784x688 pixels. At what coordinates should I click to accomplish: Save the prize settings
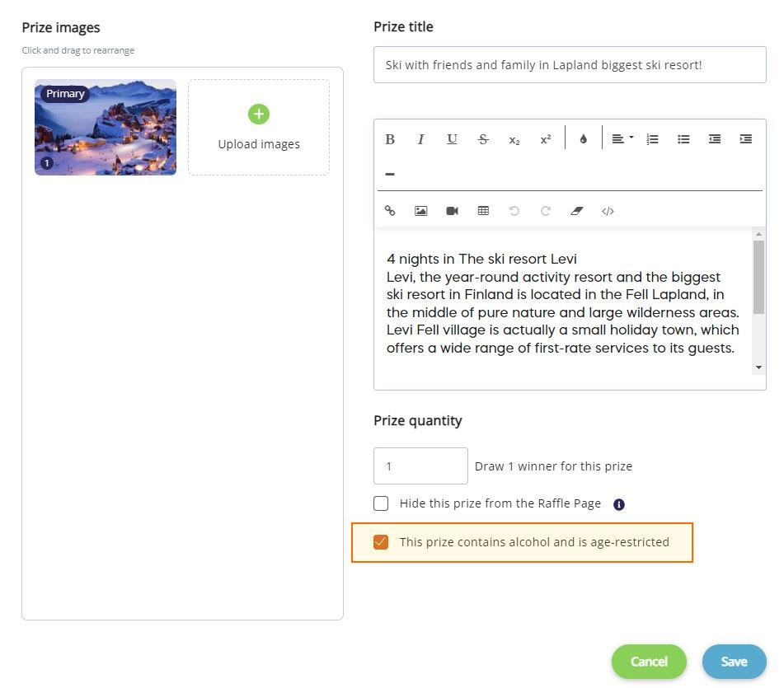click(734, 662)
